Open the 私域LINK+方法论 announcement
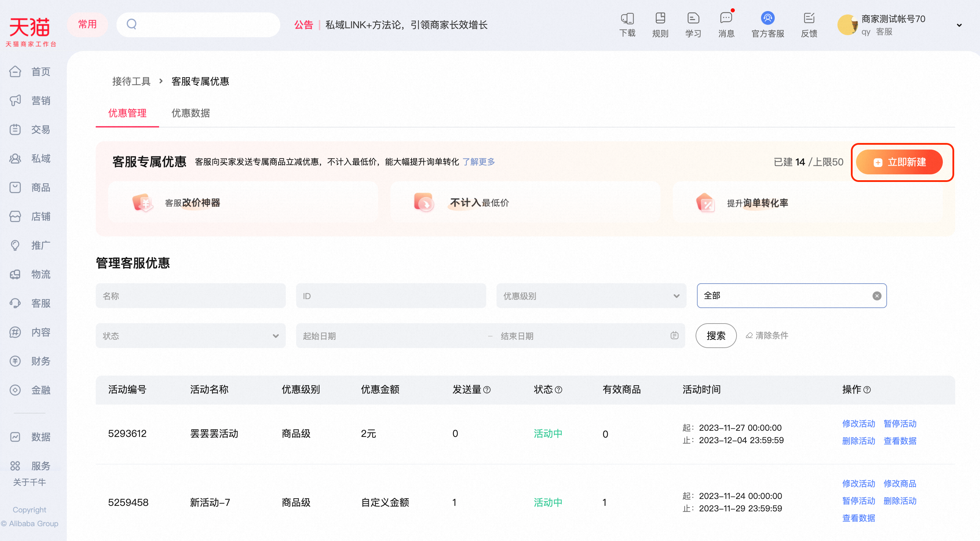Image resolution: width=980 pixels, height=541 pixels. click(406, 25)
